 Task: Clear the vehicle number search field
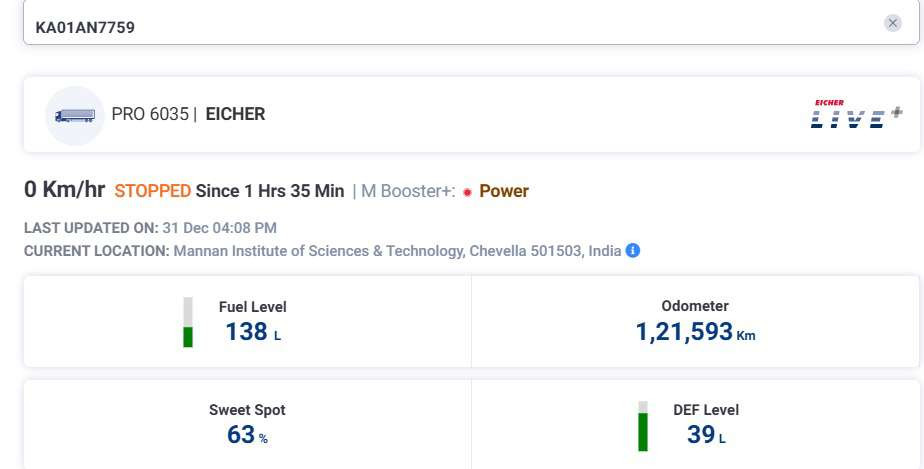pyautogui.click(x=892, y=23)
